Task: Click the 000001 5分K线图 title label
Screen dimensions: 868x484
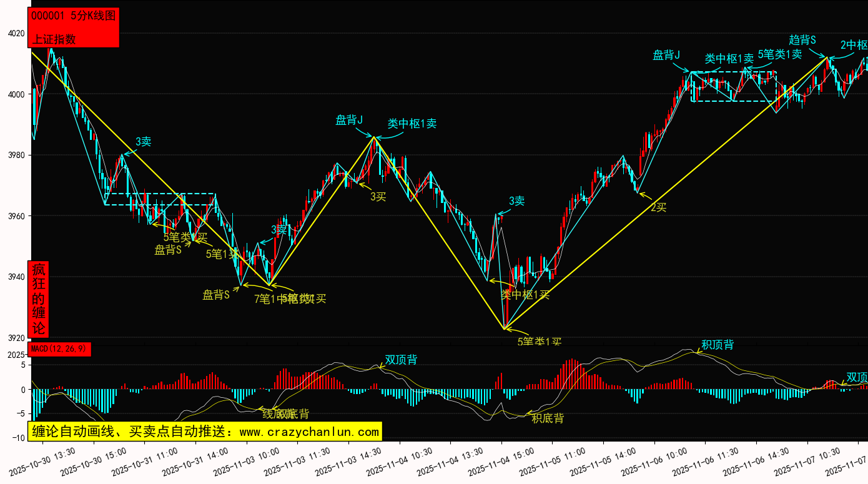Action: (73, 16)
